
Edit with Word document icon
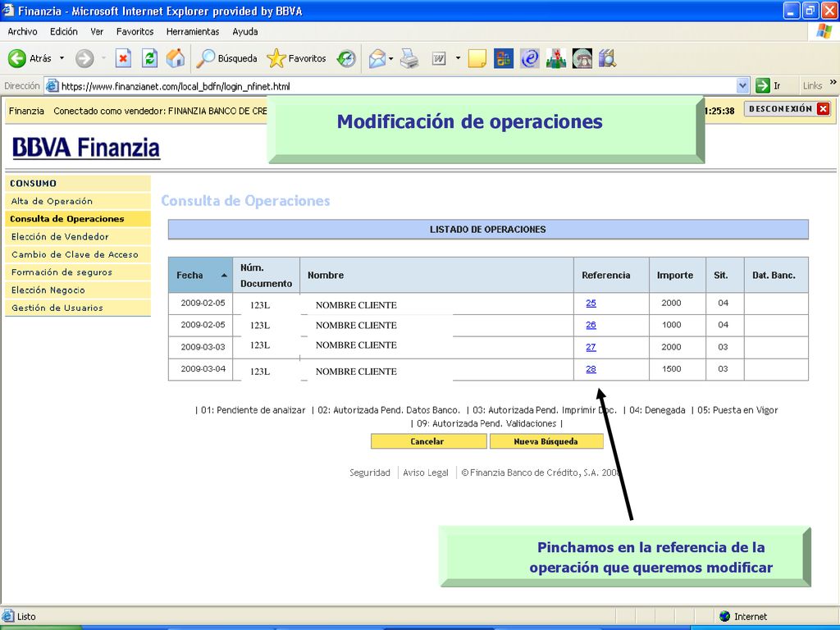[x=439, y=58]
